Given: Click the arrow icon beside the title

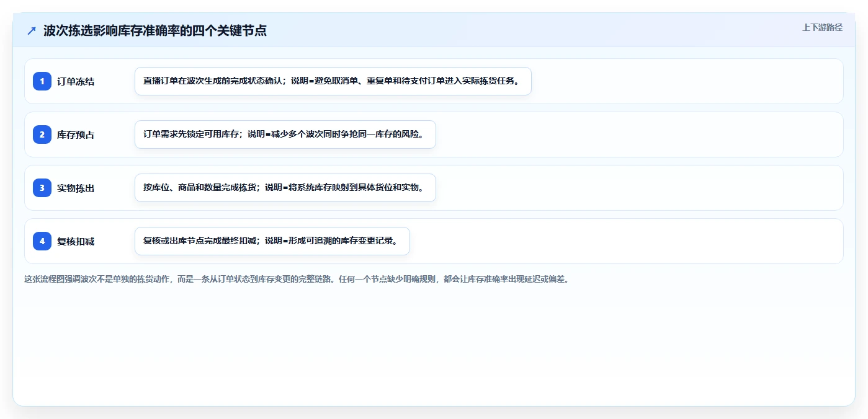Looking at the screenshot, I should click(x=32, y=30).
